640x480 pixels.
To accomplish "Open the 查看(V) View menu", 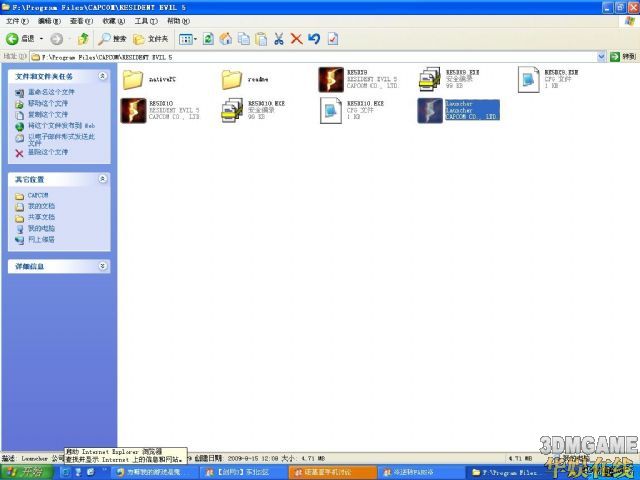I will click(x=81, y=20).
